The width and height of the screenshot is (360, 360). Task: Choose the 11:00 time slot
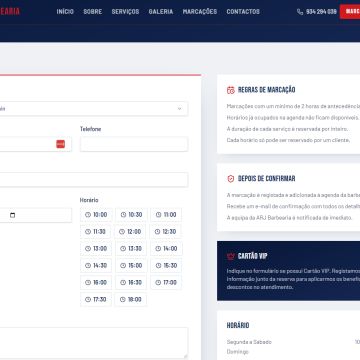click(x=166, y=215)
